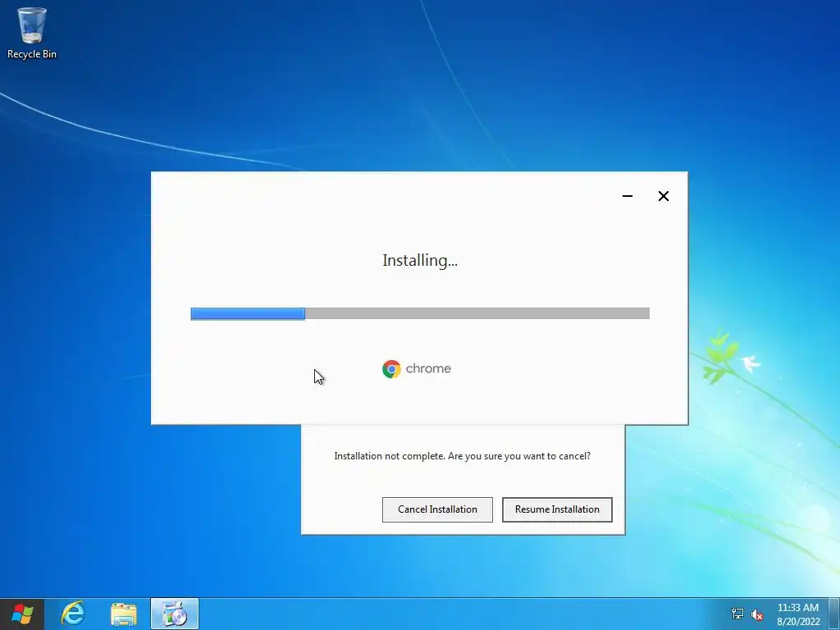Launch Internet Explorer from the taskbar
Viewport: 840px width, 630px height.
click(x=73, y=614)
